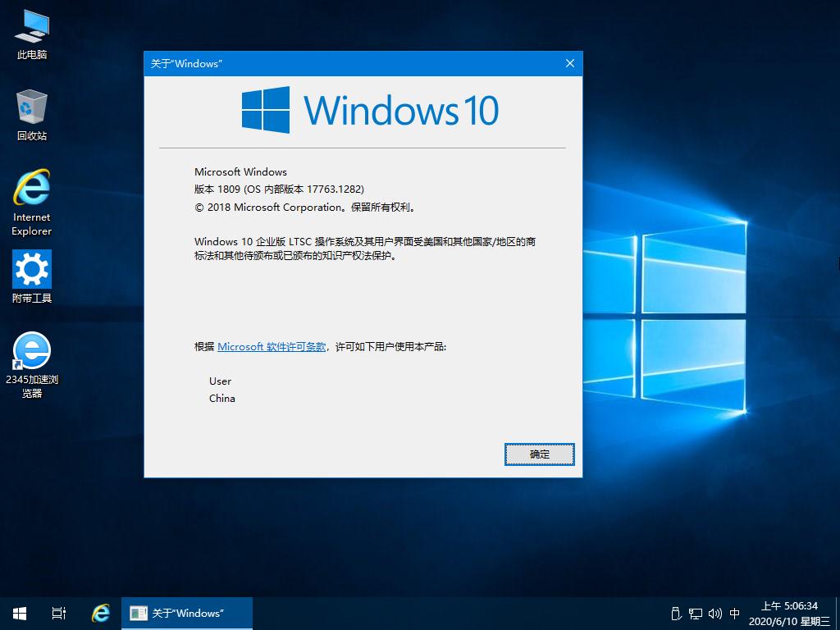This screenshot has width=840, height=630.
Task: Open the volume speaker tray icon
Action: coord(714,614)
